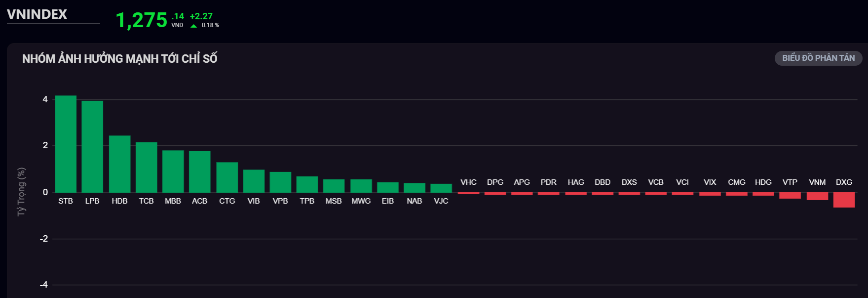Click the ACB ticker label
868x298 pixels.
[x=200, y=201]
